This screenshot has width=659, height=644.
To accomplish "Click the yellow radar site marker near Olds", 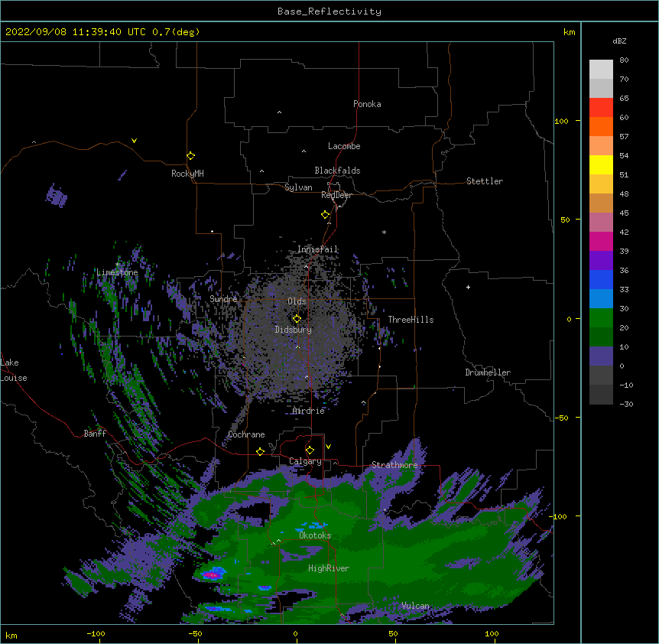I will point(297,318).
